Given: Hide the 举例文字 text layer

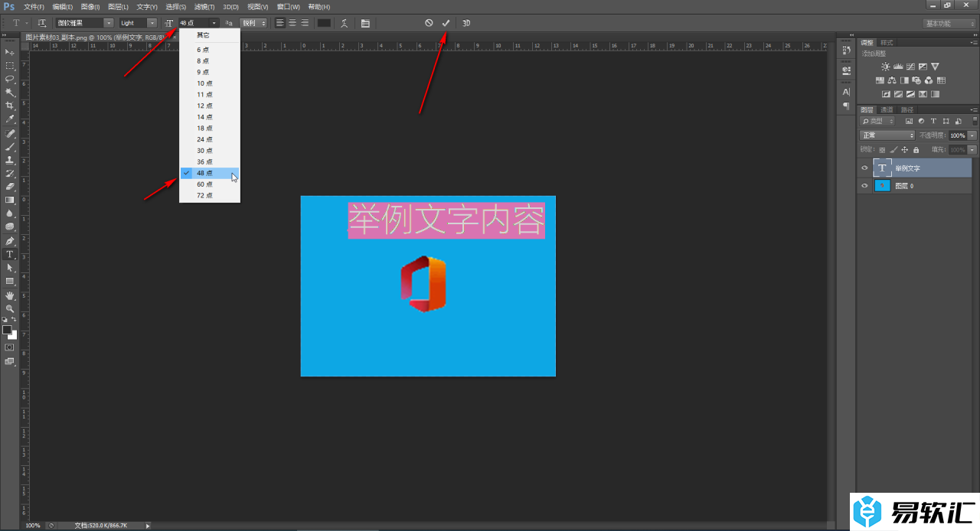Looking at the screenshot, I should pos(864,168).
